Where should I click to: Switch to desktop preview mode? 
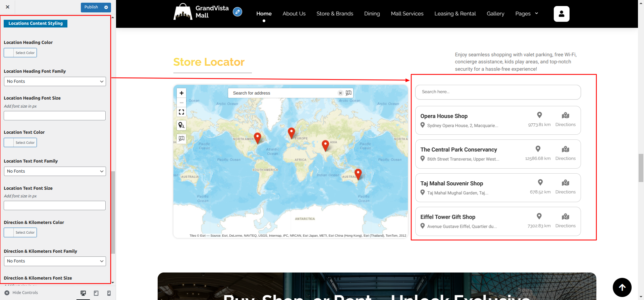point(83,293)
